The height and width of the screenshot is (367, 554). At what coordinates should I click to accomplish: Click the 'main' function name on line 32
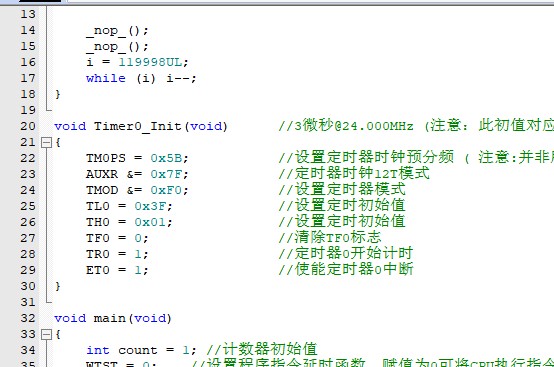[110, 318]
